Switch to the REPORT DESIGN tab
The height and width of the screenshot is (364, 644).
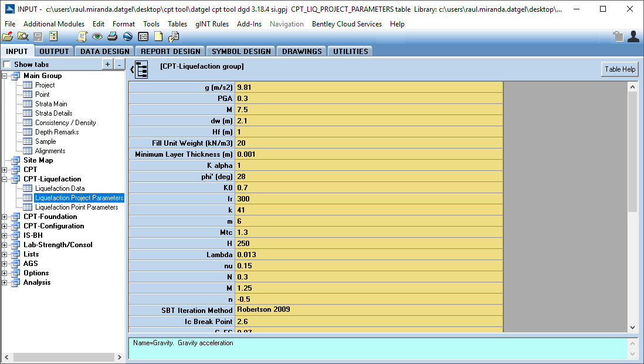pos(171,51)
